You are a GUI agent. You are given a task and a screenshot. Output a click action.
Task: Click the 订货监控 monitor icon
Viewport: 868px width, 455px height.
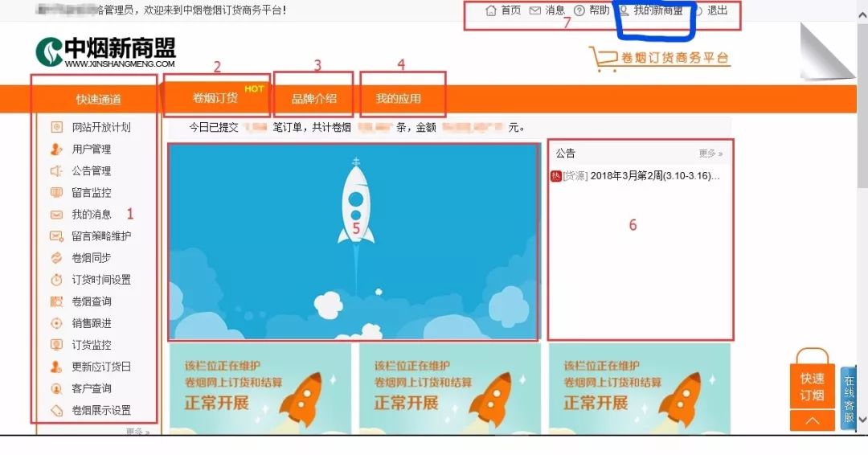click(56, 345)
